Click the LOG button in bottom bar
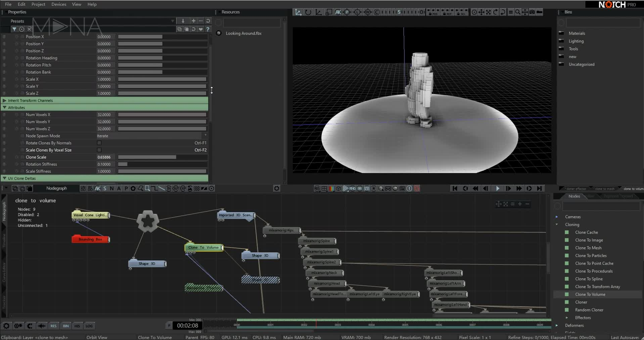This screenshot has width=644, height=340. [89, 326]
